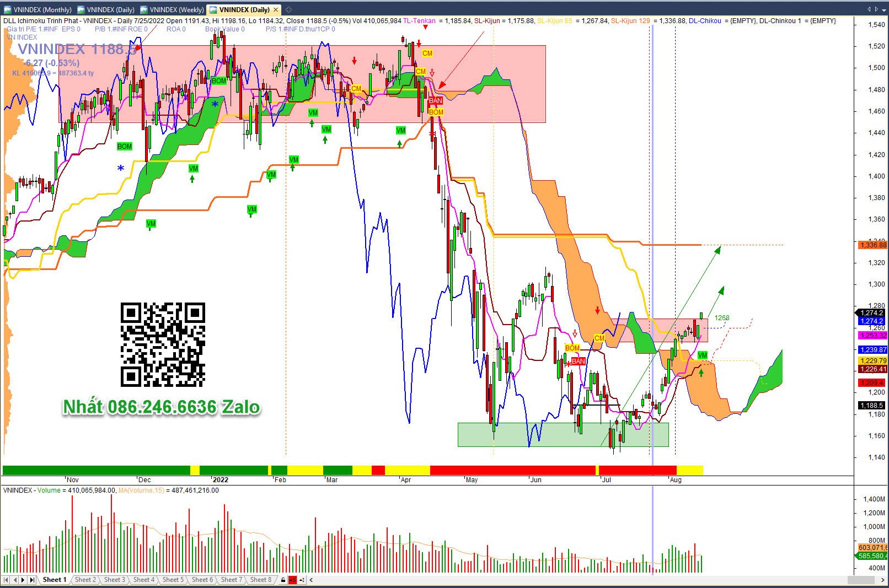Select the Sheet 6 tab
This screenshot has width=889, height=588.
coord(202,580)
